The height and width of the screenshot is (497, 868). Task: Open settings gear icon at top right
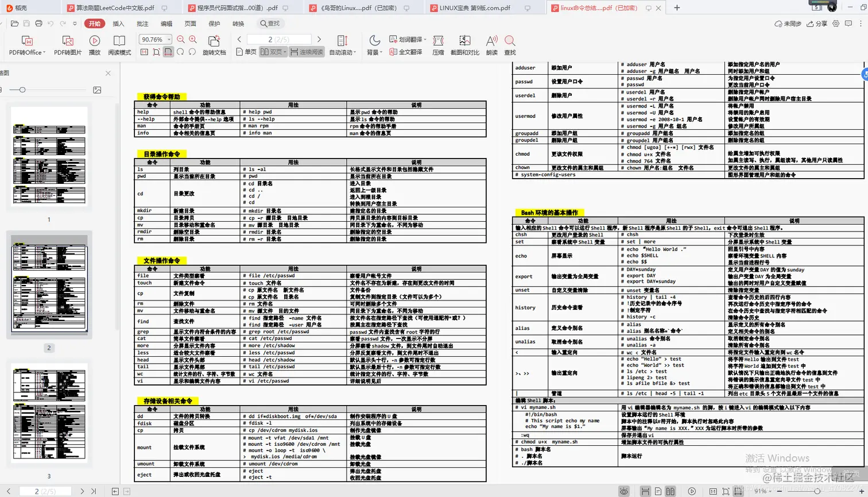point(836,24)
